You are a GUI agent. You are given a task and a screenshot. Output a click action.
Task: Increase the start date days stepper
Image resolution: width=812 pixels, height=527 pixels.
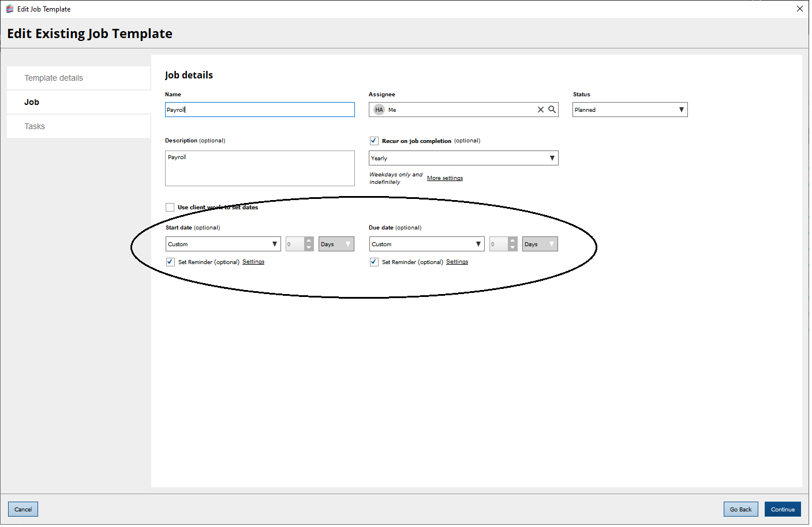pyautogui.click(x=309, y=240)
